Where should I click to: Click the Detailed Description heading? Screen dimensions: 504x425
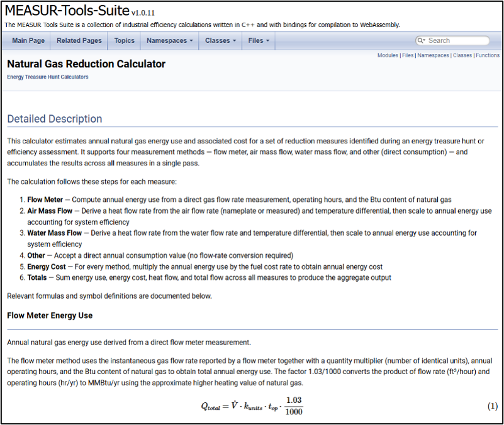coord(55,119)
